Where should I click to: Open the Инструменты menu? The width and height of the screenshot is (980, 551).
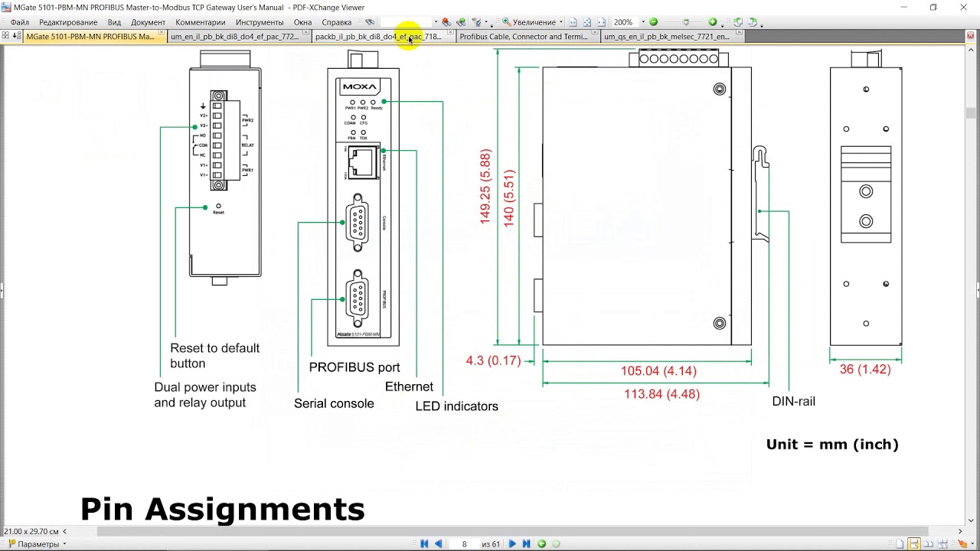pos(260,22)
